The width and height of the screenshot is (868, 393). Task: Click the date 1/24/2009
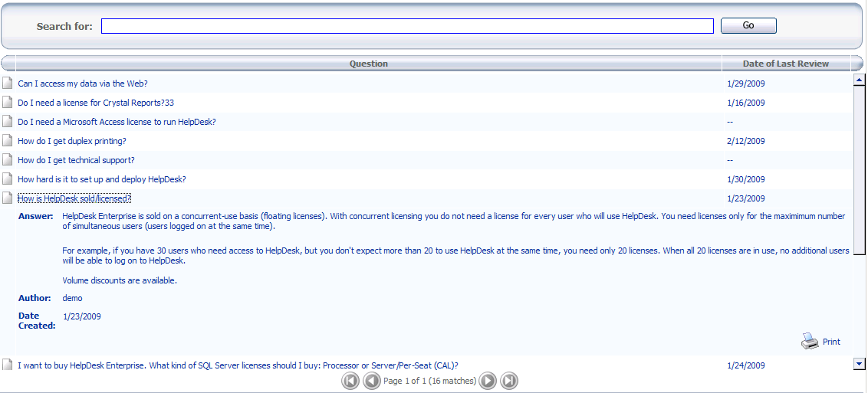(x=745, y=365)
